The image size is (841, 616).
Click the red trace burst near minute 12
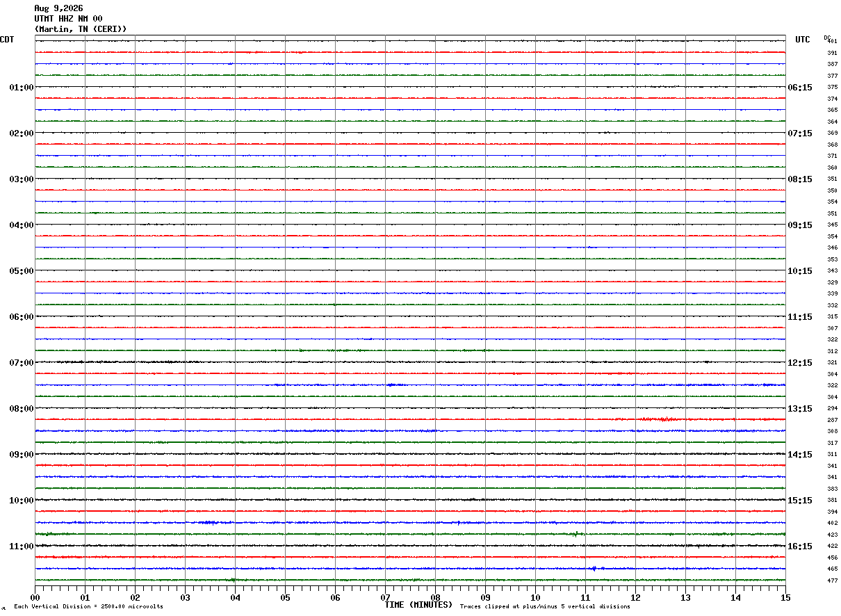[659, 419]
